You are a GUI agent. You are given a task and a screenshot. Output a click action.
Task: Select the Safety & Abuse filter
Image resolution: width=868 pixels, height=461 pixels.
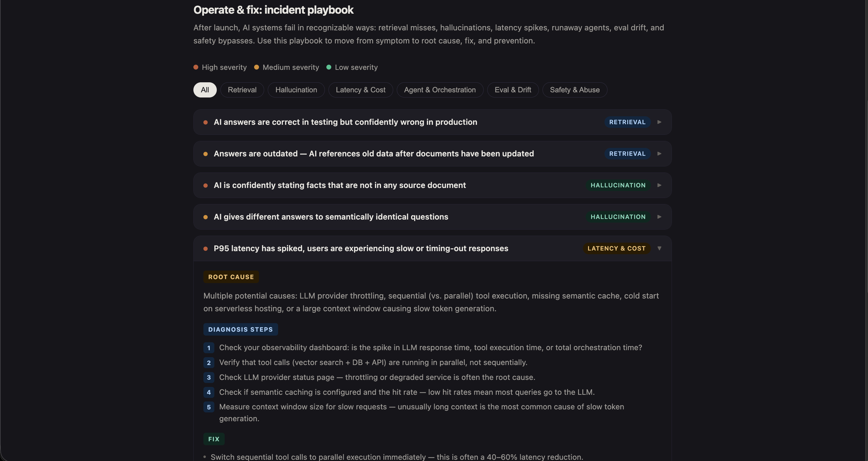click(574, 90)
